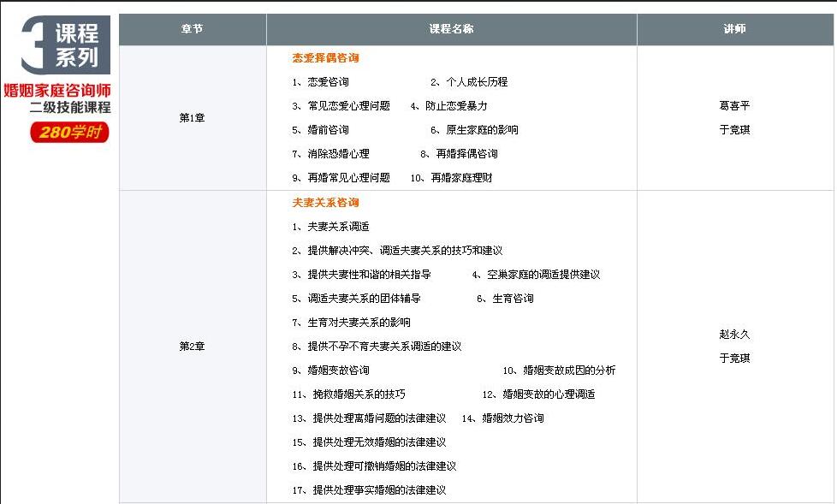This screenshot has height=504, width=837.
Task: Select the 第1章 chapter cell
Action: (x=193, y=118)
